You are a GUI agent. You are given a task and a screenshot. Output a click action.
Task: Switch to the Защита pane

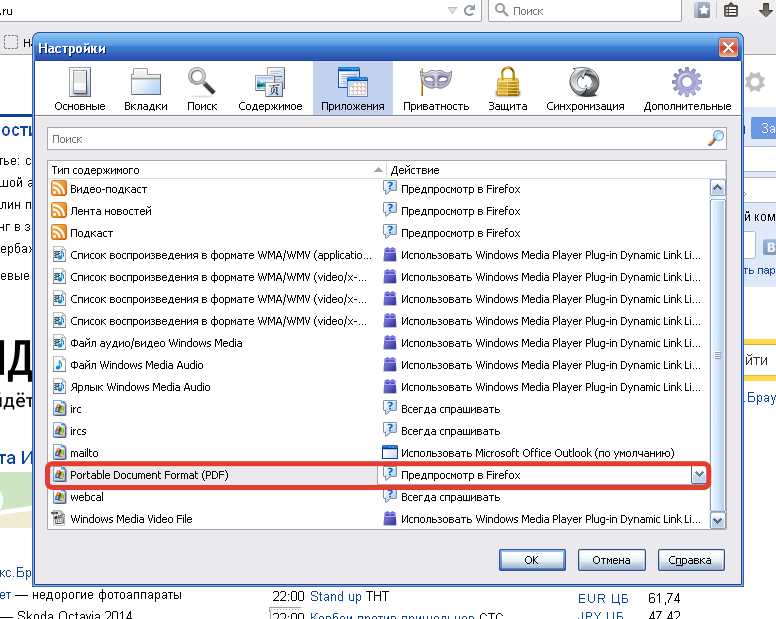pyautogui.click(x=508, y=89)
